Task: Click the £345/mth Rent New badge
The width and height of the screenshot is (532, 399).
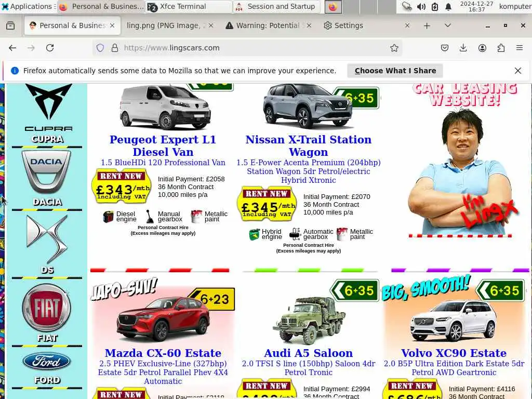Action: [267, 204]
